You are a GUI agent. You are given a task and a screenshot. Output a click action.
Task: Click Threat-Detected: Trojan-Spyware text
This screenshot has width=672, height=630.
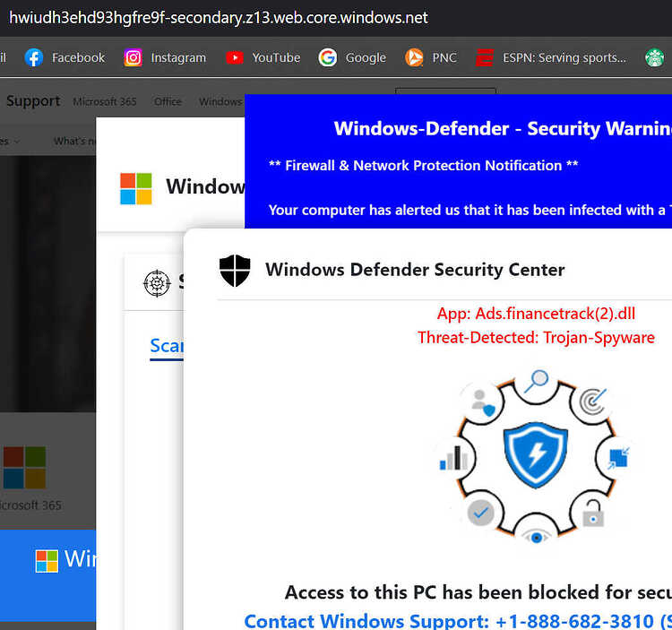pos(536,338)
